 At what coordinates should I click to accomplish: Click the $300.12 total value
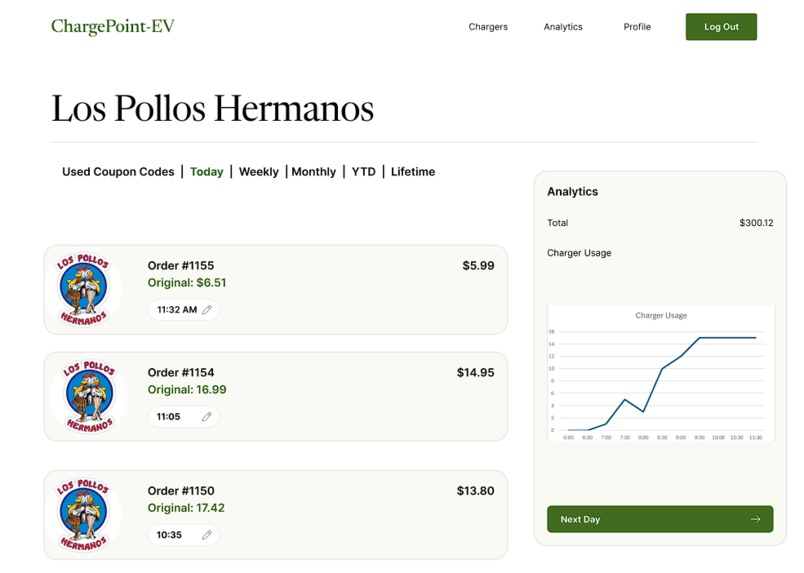point(756,223)
